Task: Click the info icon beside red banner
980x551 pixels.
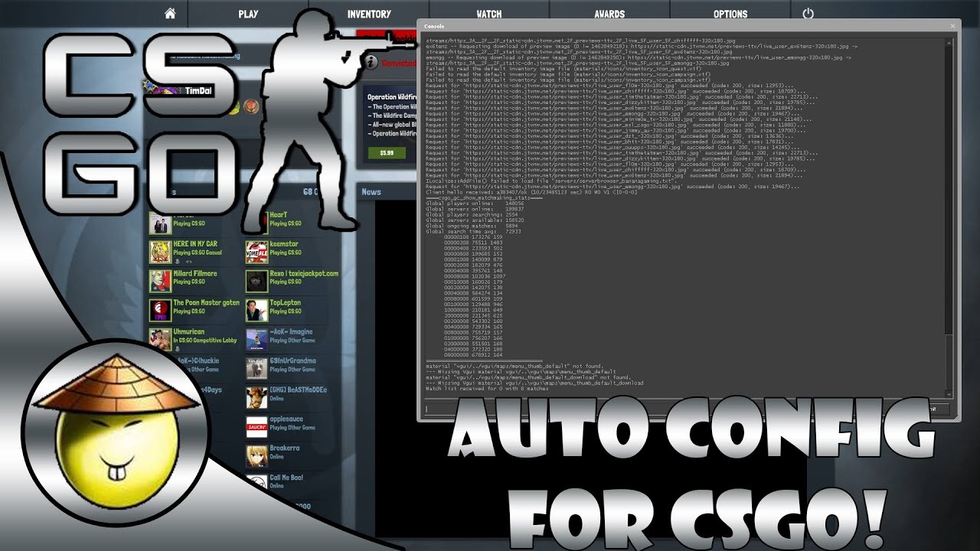Action: pos(371,63)
